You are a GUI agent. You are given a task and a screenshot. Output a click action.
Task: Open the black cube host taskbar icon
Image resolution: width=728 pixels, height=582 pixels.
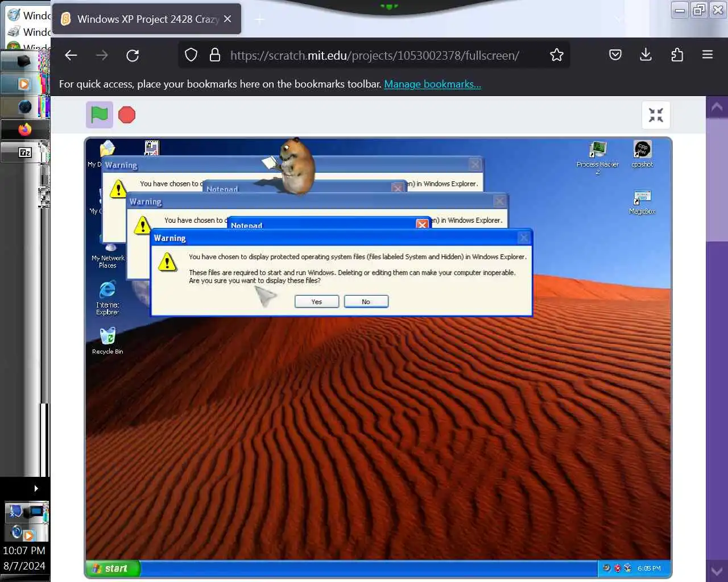tap(24, 61)
